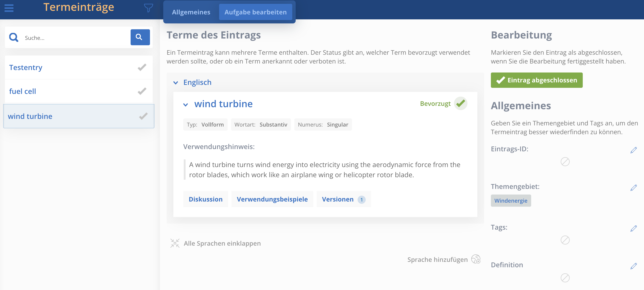Viewport: 644px width, 290px height.
Task: Open the Verwendungsbeispiele section
Action: coord(272,199)
